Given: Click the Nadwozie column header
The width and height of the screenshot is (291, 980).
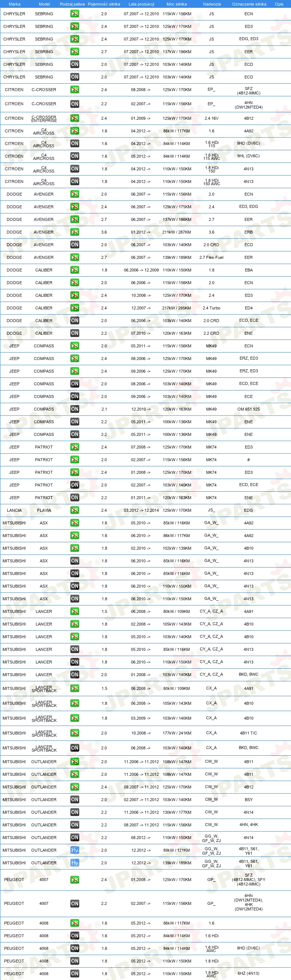Looking at the screenshot, I should 212,4.
